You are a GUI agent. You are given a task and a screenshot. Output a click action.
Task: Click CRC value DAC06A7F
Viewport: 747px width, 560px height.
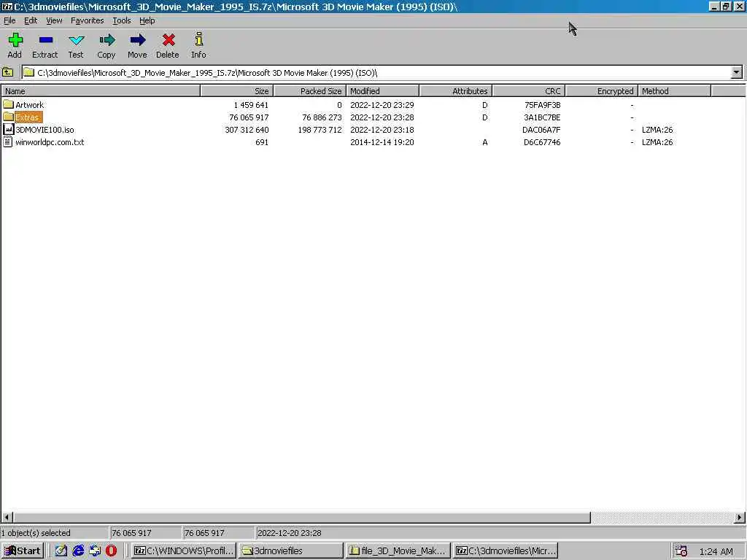[541, 130]
